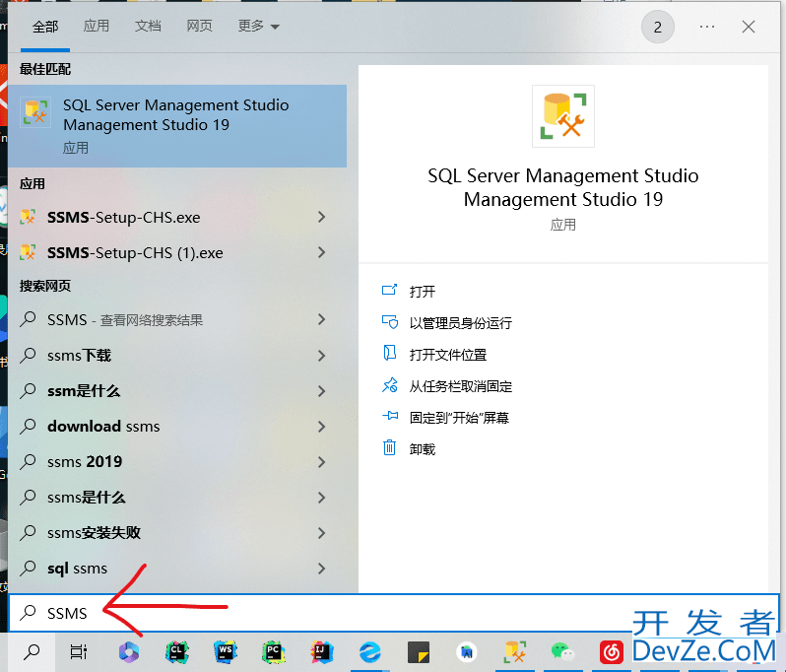
Task: Choose 打开文件位置
Action: click(x=448, y=355)
